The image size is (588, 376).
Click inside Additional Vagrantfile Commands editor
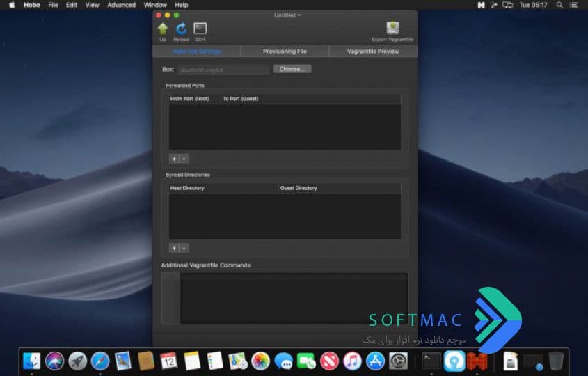[294, 298]
